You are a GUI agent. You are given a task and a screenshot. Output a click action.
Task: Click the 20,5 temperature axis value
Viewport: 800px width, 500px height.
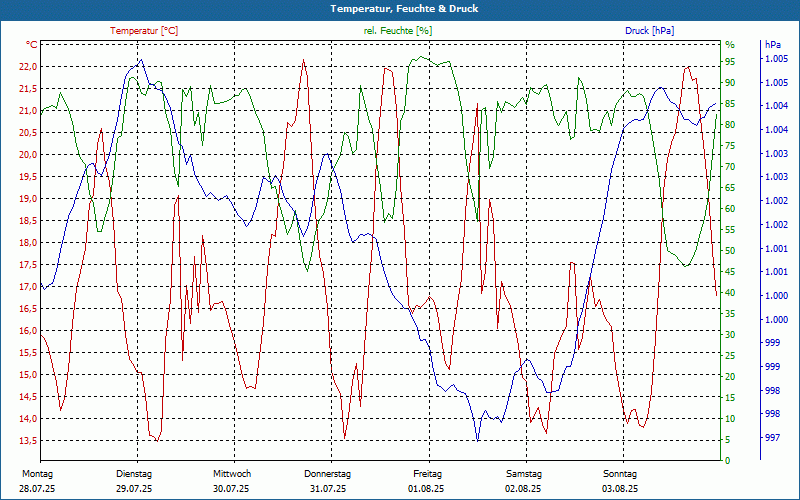28,133
